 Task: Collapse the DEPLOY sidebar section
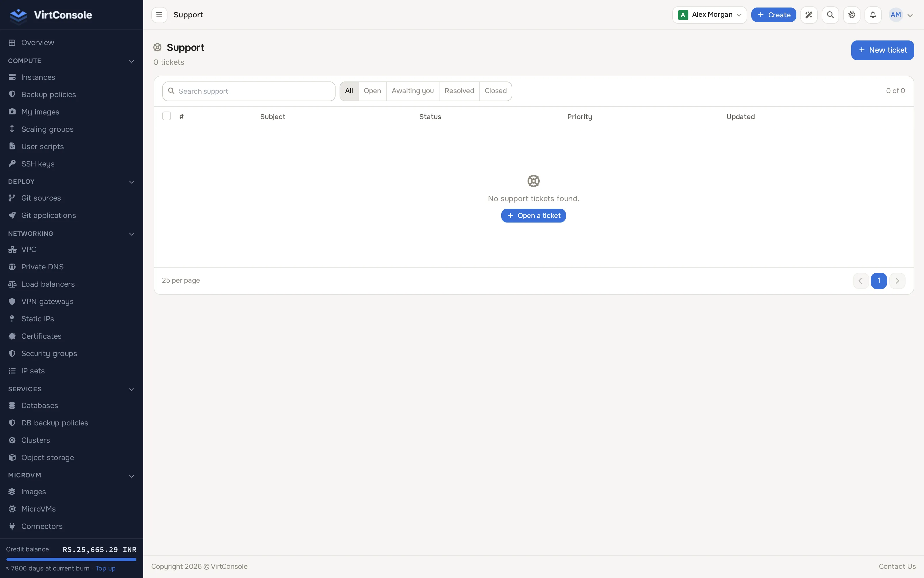(131, 182)
